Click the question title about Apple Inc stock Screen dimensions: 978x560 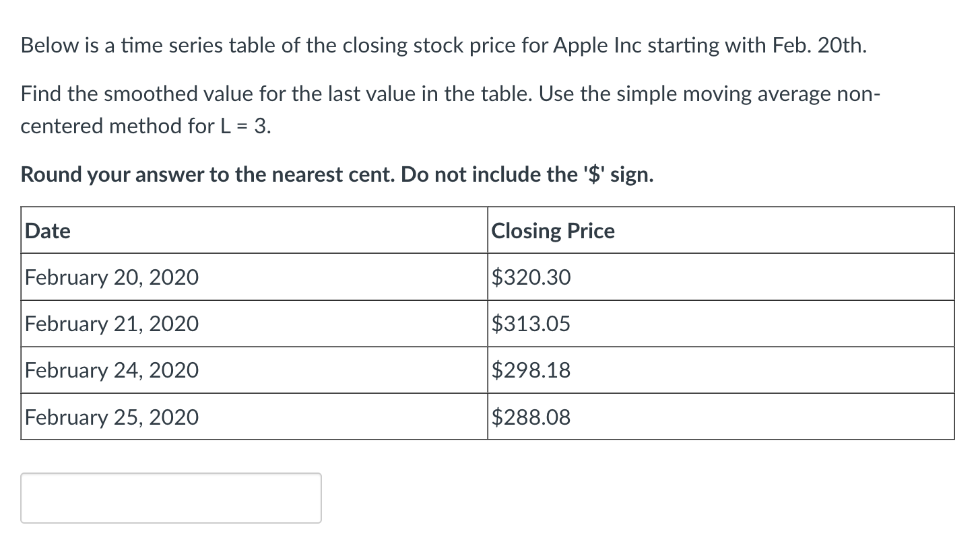pyautogui.click(x=443, y=44)
